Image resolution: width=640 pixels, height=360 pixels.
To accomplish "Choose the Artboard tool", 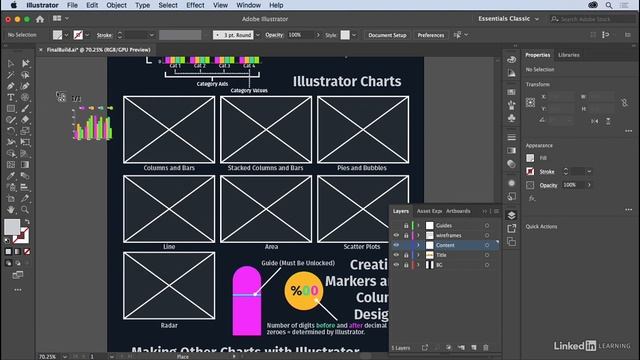I will (x=11, y=198).
